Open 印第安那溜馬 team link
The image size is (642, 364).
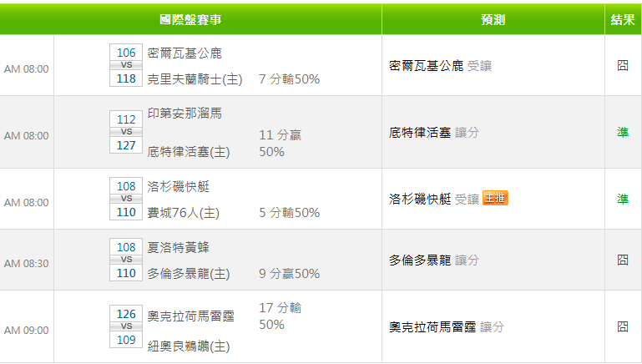point(185,113)
